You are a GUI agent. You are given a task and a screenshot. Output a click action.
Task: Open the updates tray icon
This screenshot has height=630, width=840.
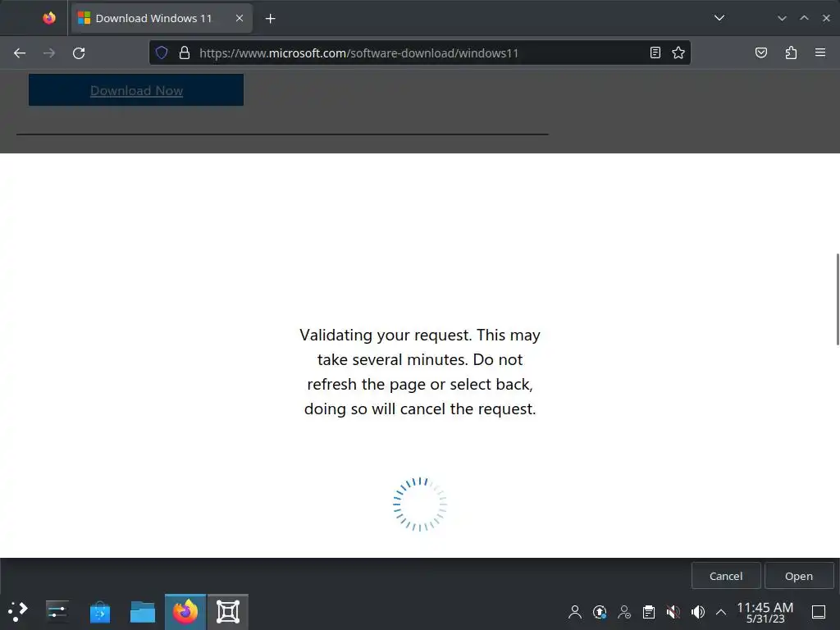click(600, 612)
